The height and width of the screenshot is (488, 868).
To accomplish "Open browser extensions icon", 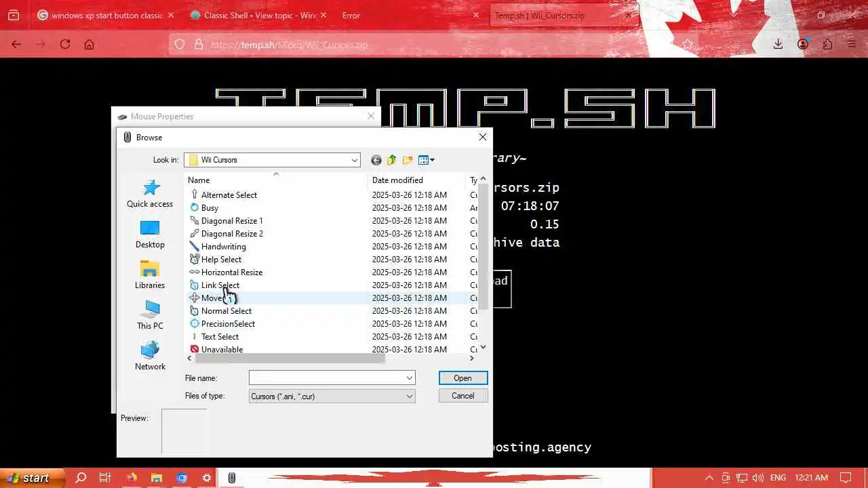I will coord(827,44).
